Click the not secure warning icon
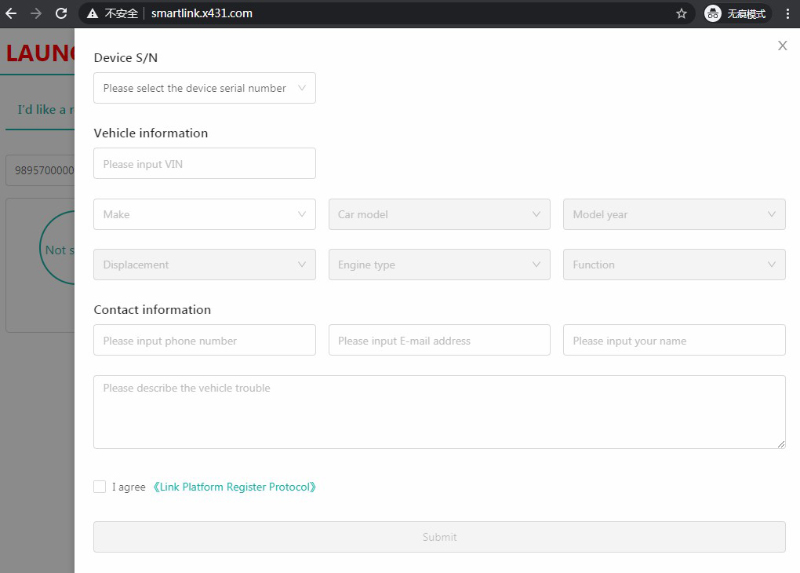 [x=92, y=13]
